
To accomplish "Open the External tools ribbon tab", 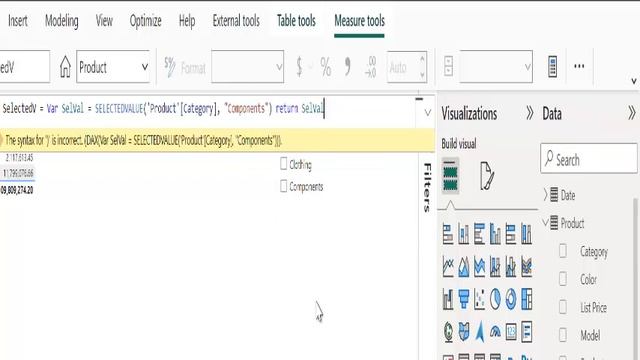I will tap(236, 20).
